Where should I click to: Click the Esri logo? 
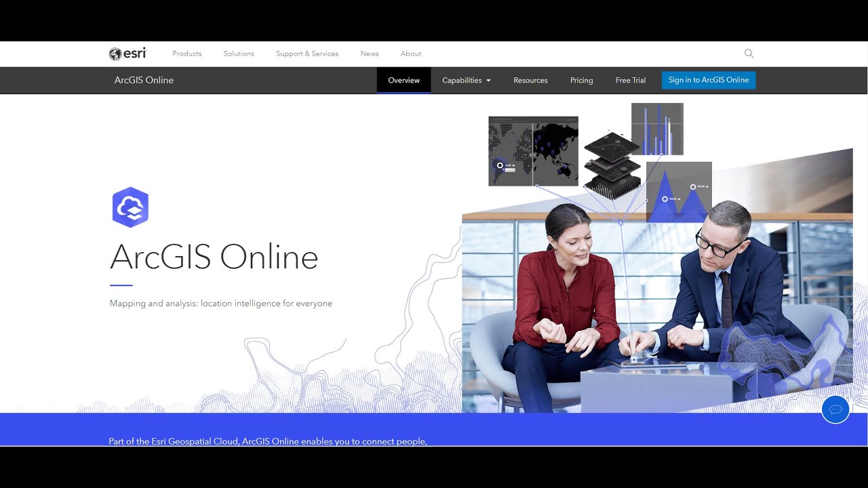(x=127, y=54)
